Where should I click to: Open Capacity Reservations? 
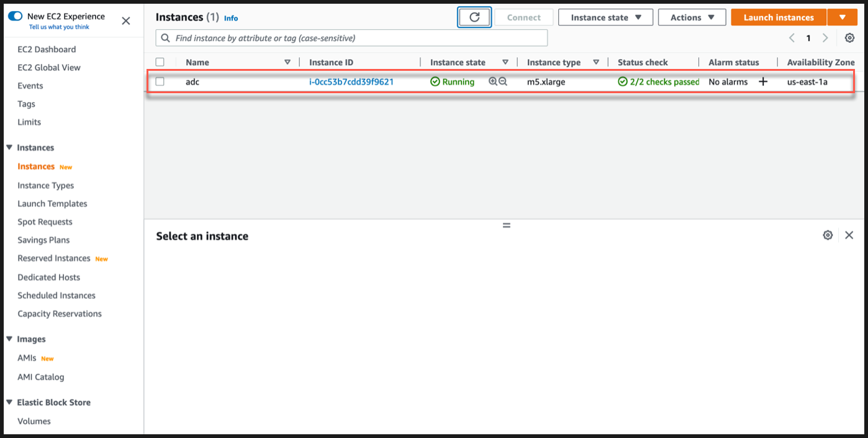pos(60,314)
